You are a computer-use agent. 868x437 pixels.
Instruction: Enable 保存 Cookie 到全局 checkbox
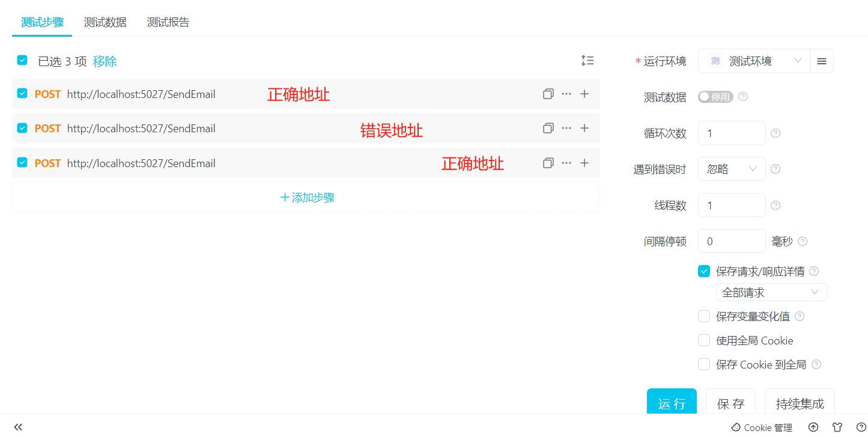704,364
